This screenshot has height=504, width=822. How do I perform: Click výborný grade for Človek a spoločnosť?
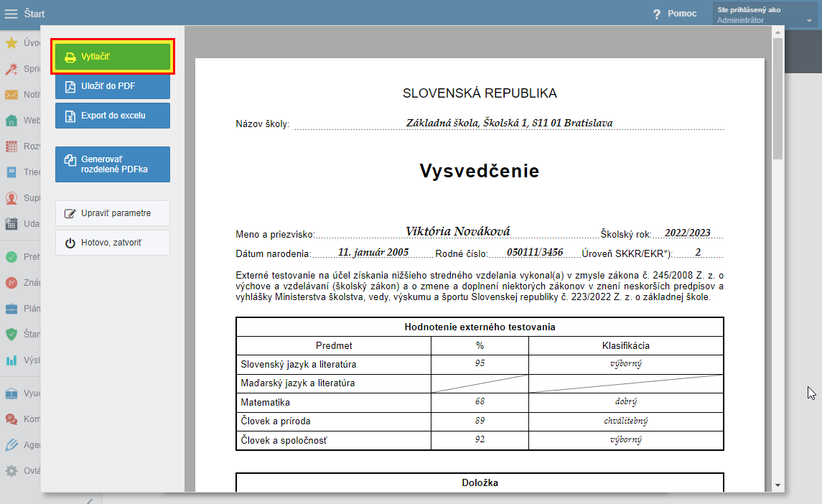[626, 440]
